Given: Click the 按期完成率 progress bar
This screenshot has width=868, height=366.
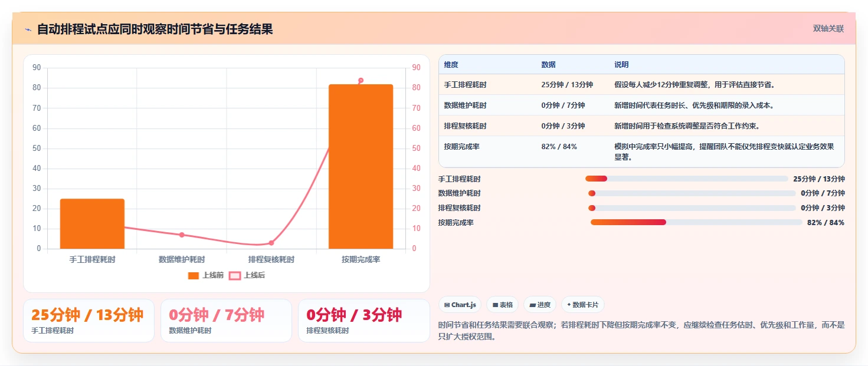Looking at the screenshot, I should click(696, 222).
